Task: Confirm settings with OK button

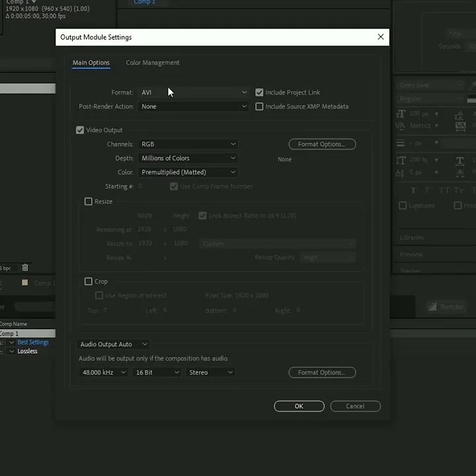Action: pos(299,406)
